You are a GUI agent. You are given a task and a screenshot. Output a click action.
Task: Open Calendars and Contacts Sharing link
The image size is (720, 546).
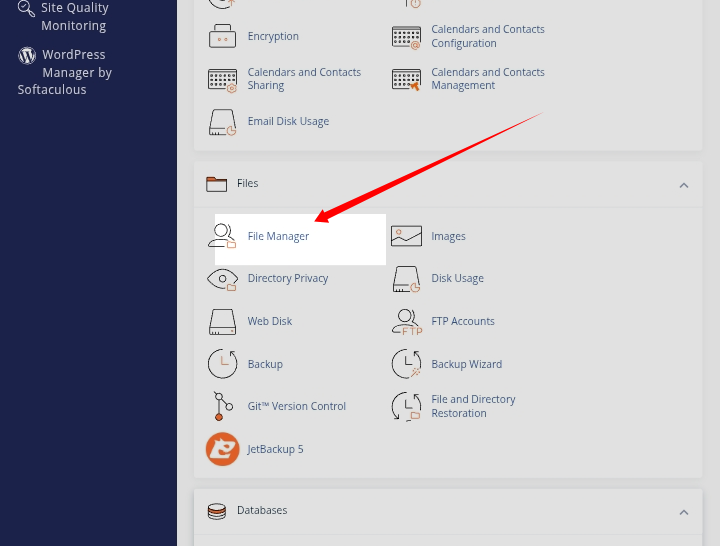[304, 79]
